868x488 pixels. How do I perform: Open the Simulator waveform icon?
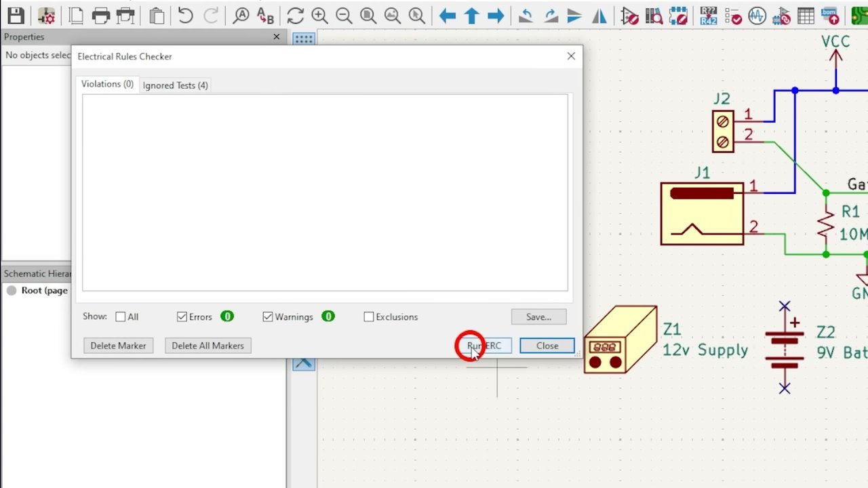click(x=757, y=15)
